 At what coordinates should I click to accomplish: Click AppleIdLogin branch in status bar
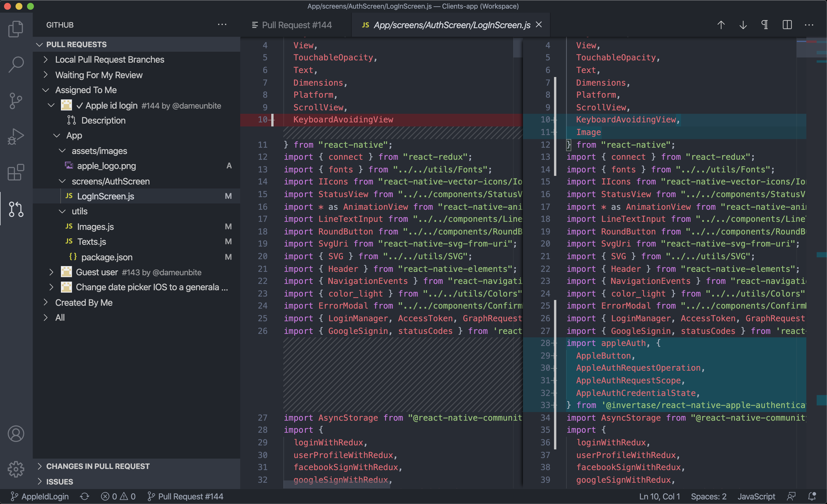[x=40, y=496]
